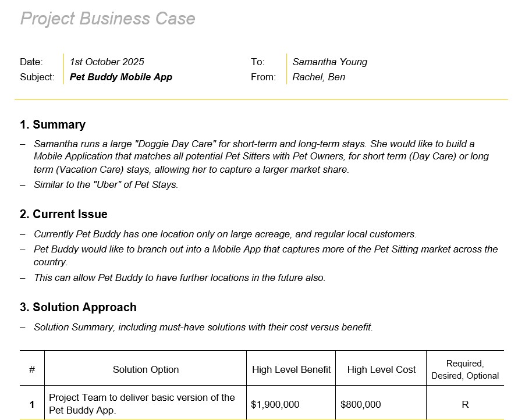Select the subject "Pet Buddy Mobile App"
The image size is (518, 420).
pos(120,77)
